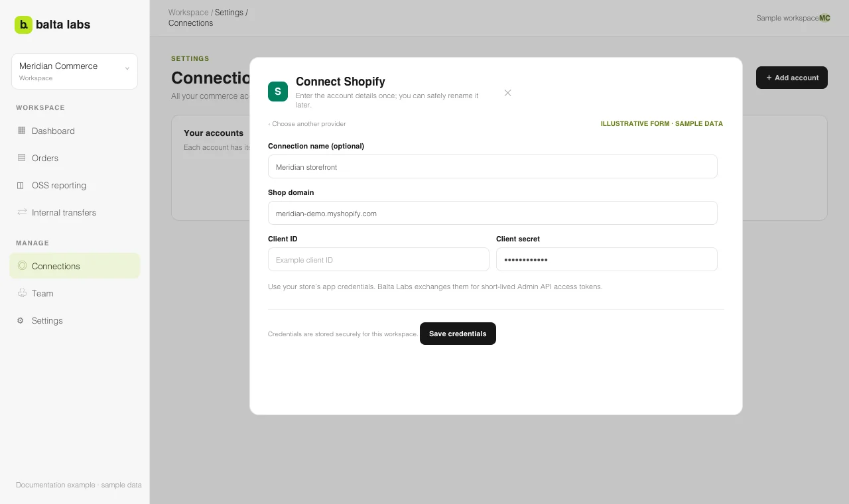Focus the Connection name field
The width and height of the screenshot is (849, 504).
[x=493, y=166]
